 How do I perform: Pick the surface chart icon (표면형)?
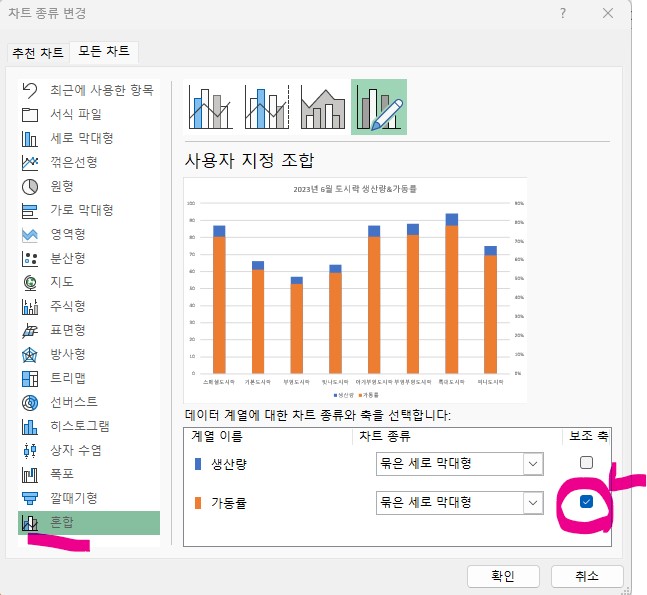point(30,331)
